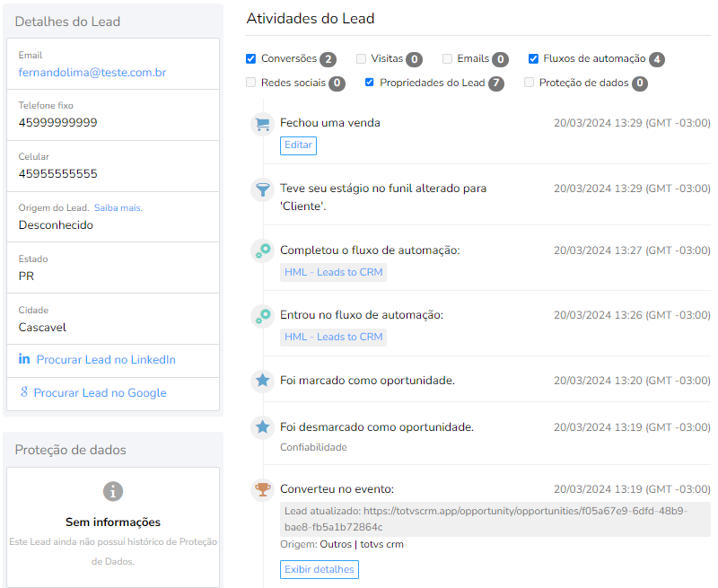
Task: Click the gears icon beside completed automation flow
Action: 262,251
